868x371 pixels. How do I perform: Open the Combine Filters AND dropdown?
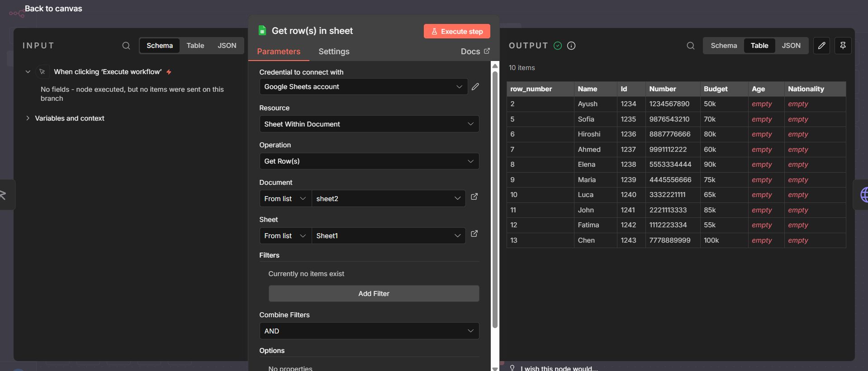[x=369, y=331]
